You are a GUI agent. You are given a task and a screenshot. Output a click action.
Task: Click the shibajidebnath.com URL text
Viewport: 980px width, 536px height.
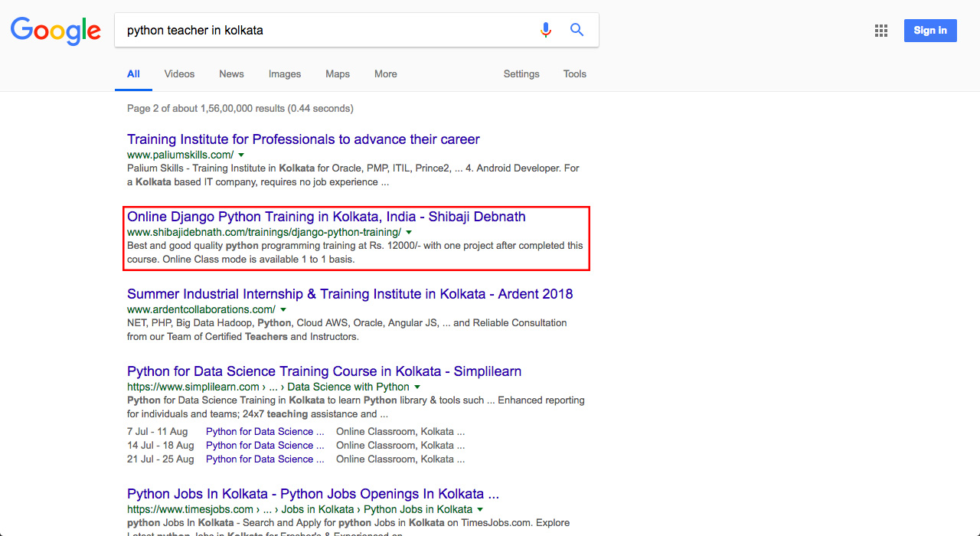point(264,232)
